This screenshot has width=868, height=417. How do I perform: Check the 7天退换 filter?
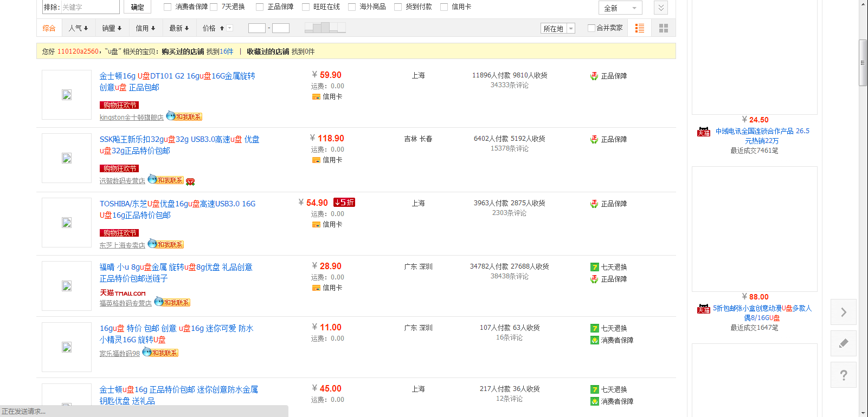click(214, 7)
